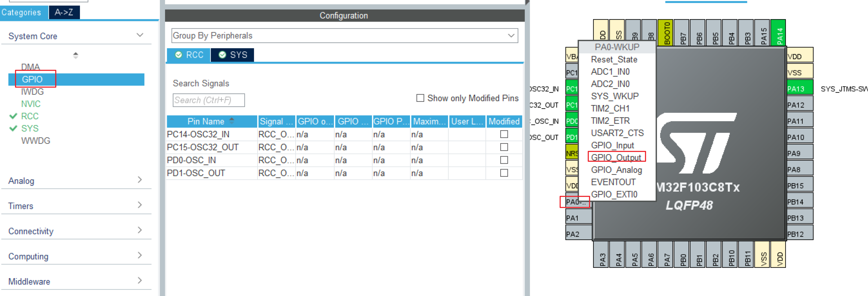Choose GPIO_Output from pin context menu
Image resolution: width=868 pixels, height=296 pixels.
tap(616, 157)
